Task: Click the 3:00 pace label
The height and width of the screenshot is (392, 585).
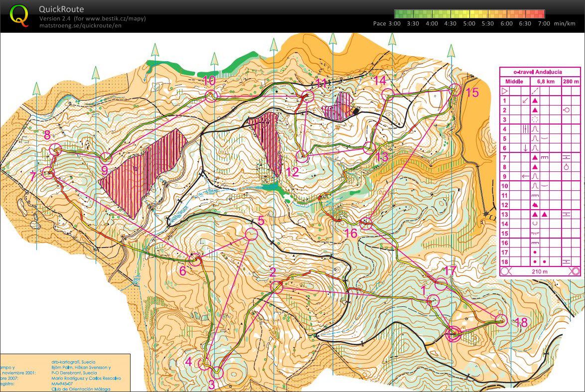Action: point(395,23)
